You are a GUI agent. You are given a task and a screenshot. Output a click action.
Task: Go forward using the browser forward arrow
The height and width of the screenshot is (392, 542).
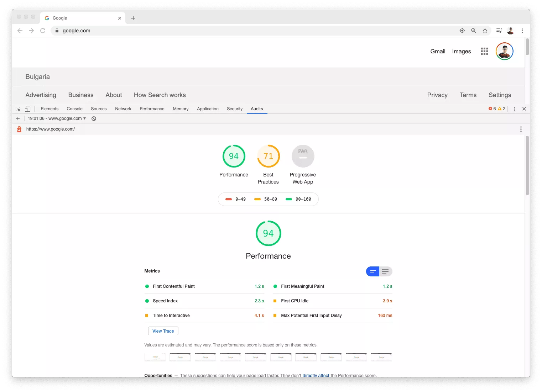(x=31, y=31)
